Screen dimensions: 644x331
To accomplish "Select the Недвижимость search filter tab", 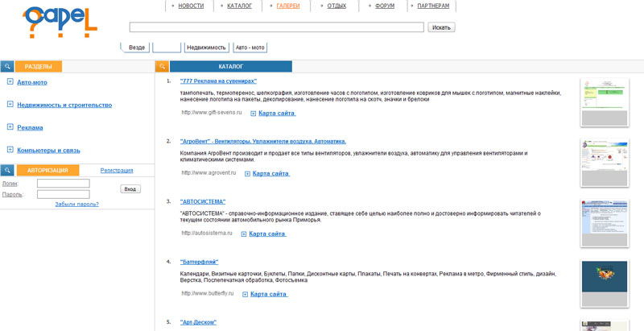I will [x=207, y=48].
